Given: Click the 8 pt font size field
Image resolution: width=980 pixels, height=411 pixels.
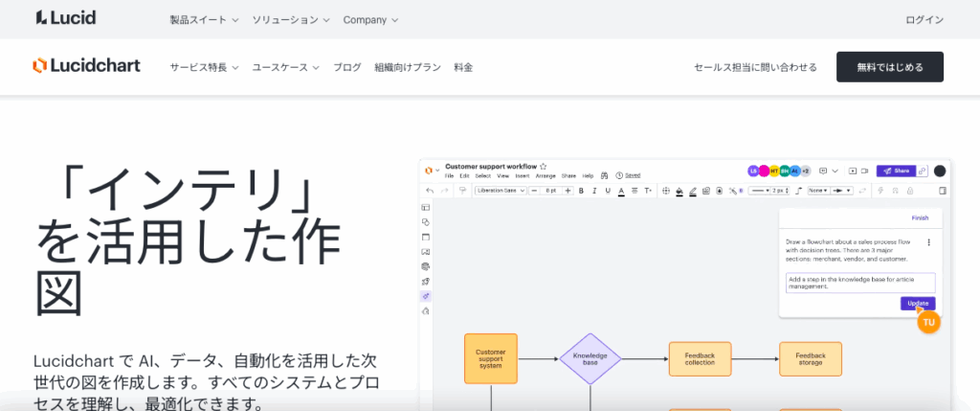Looking at the screenshot, I should (550, 191).
